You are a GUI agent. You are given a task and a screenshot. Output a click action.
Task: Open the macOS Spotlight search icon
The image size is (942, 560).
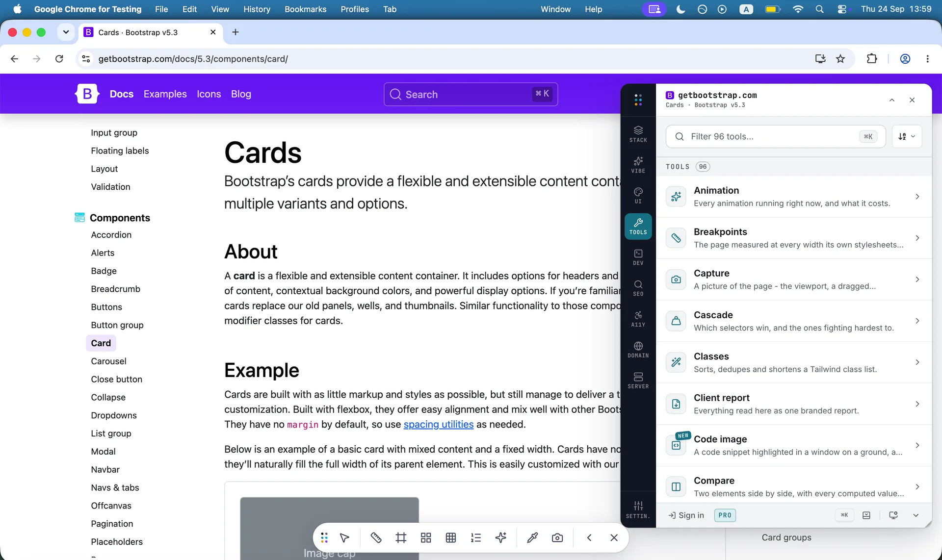[819, 9]
